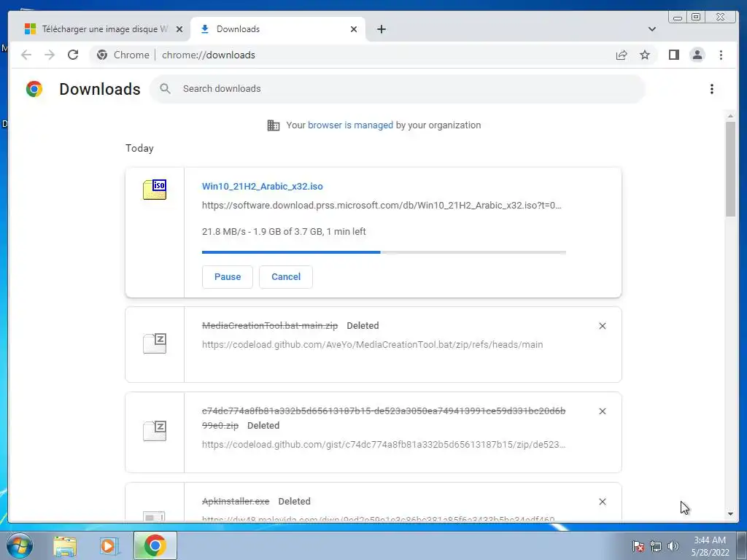
Task: Click the Deleted label beside MediaCreationTool.bat-main.zip
Action: 363,326
